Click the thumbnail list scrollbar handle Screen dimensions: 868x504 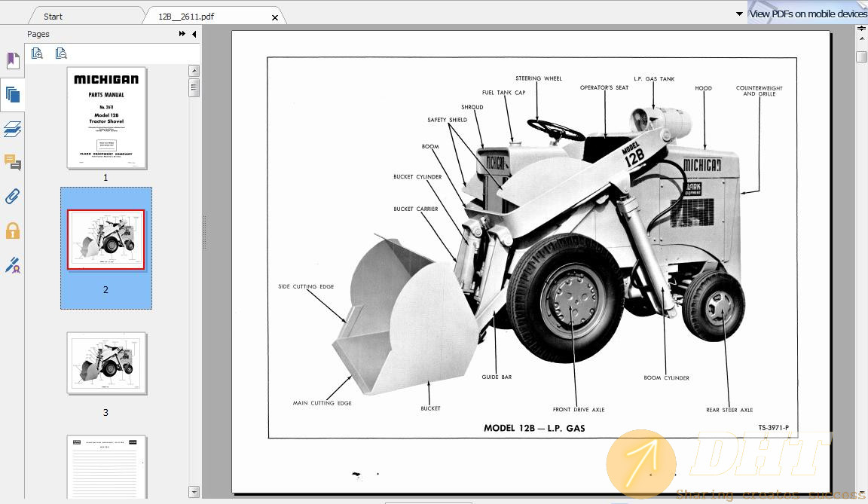click(194, 87)
